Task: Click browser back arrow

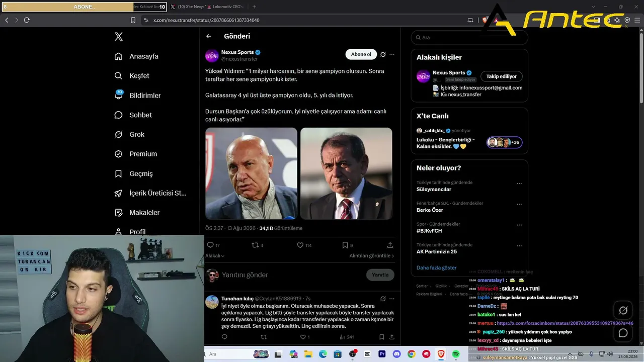Action: click(x=7, y=20)
